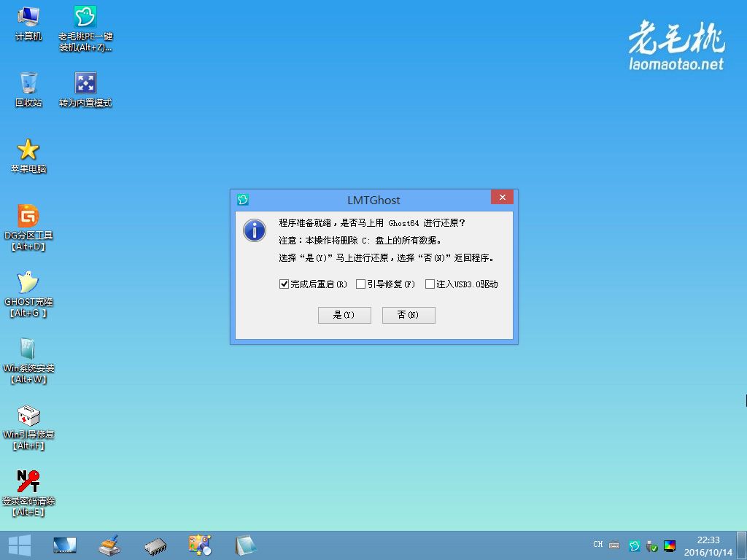Open the Windows Start button

(x=20, y=545)
